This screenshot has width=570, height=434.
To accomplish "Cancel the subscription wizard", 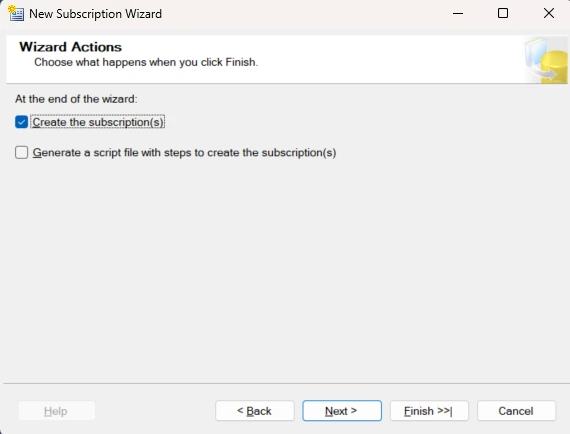I will pos(516,411).
